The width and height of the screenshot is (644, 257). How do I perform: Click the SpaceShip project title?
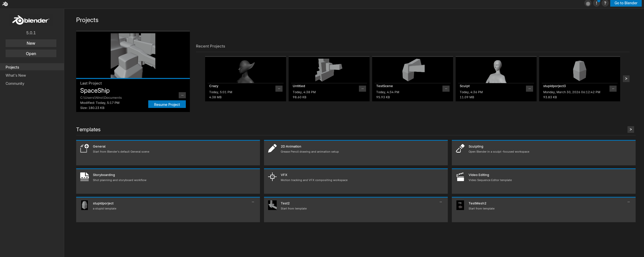click(95, 91)
